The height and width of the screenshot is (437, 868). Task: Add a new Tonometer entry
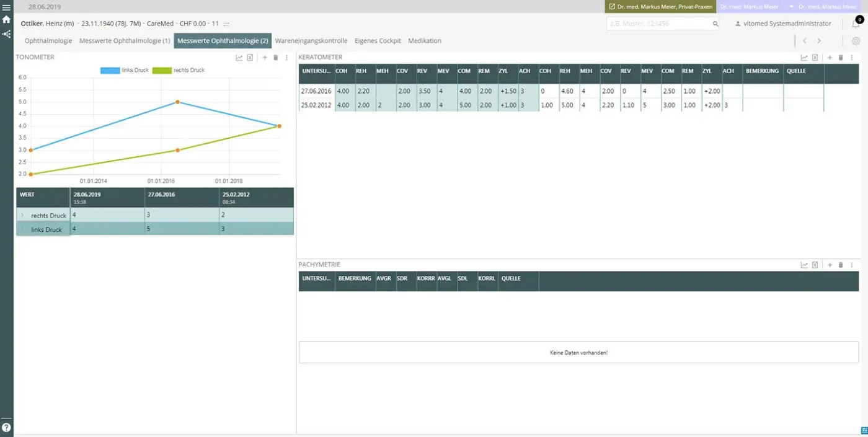coord(265,57)
